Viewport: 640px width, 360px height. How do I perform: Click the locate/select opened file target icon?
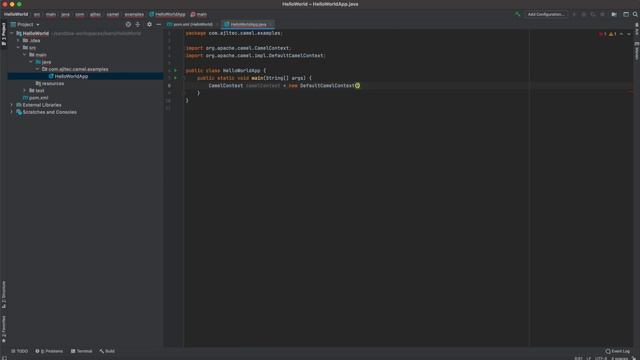(x=128, y=24)
